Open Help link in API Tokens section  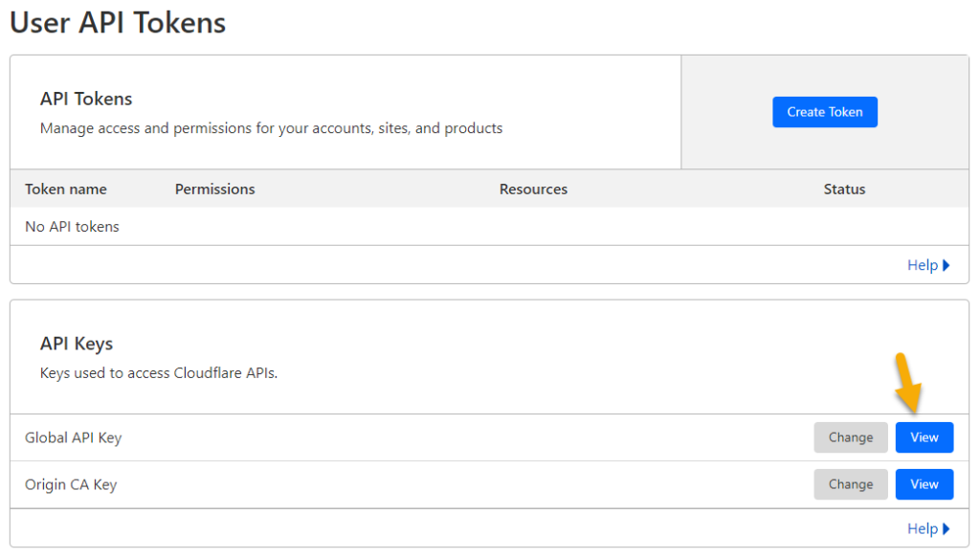(x=922, y=265)
